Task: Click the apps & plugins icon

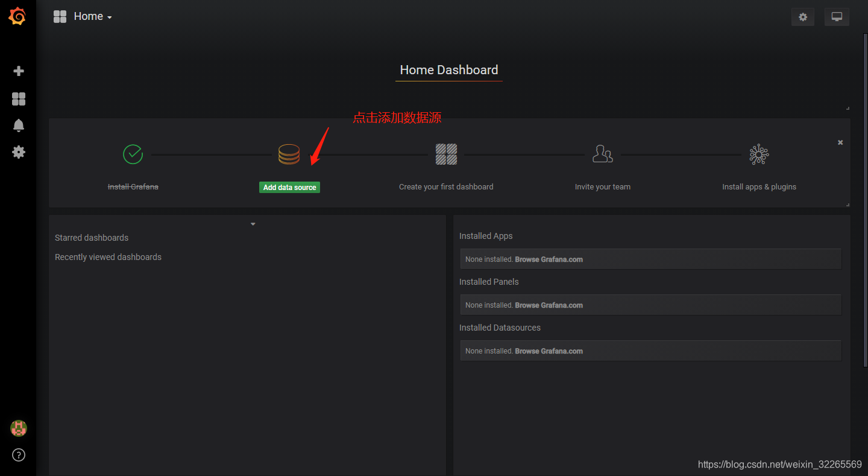Action: tap(759, 154)
